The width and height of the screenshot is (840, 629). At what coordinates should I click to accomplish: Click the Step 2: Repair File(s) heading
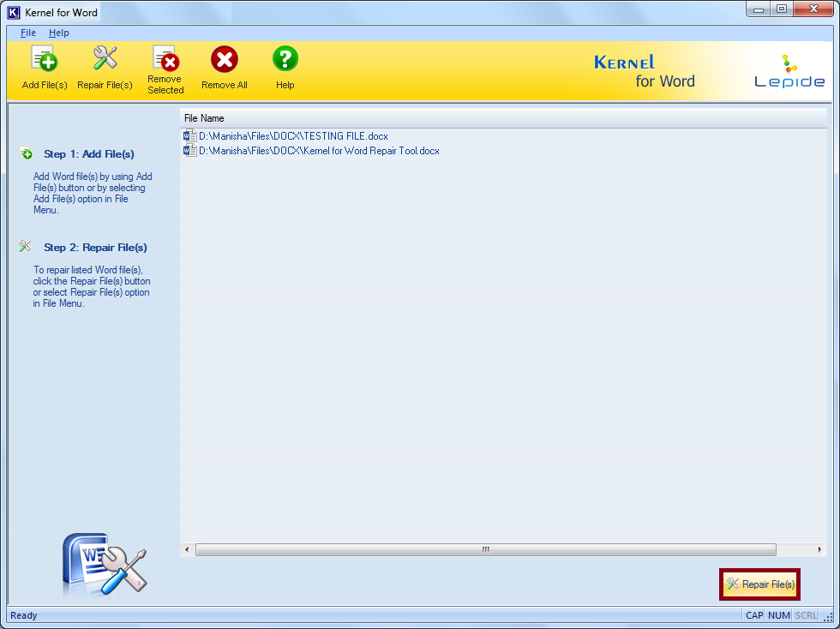click(x=95, y=247)
